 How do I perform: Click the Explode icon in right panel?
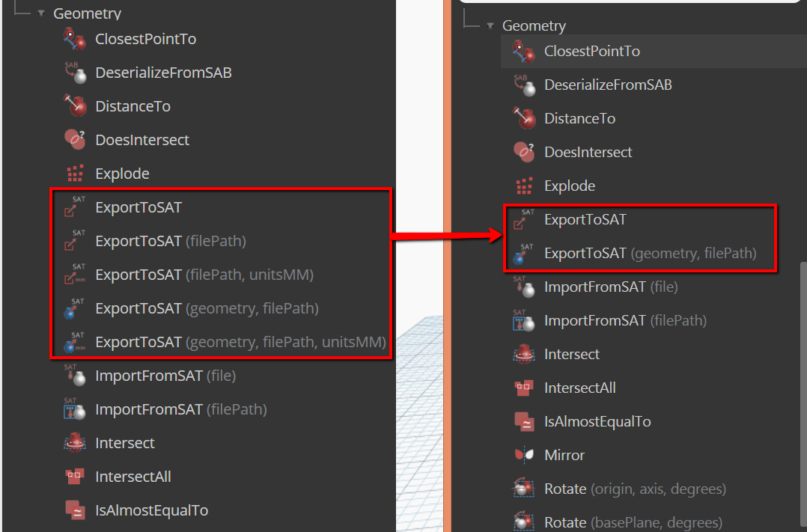[x=524, y=186]
